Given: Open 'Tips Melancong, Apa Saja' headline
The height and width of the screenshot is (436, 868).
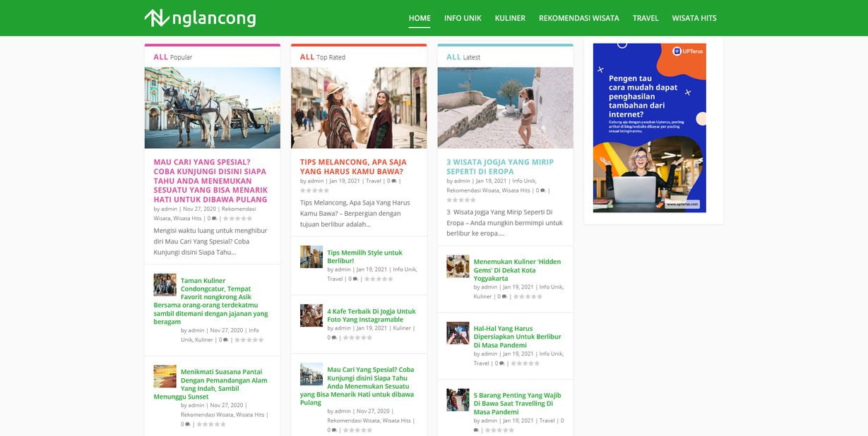Looking at the screenshot, I should click(353, 166).
